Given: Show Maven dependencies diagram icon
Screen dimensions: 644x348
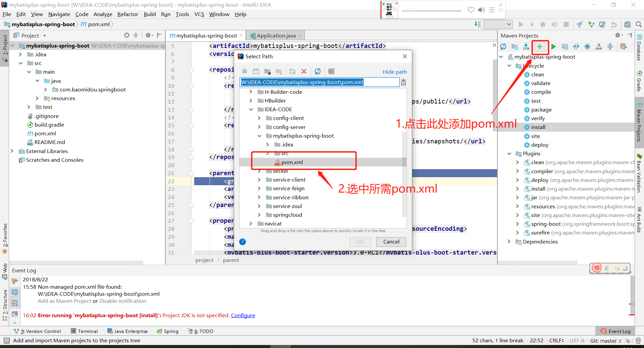Looking at the screenshot, I should coord(599,47).
